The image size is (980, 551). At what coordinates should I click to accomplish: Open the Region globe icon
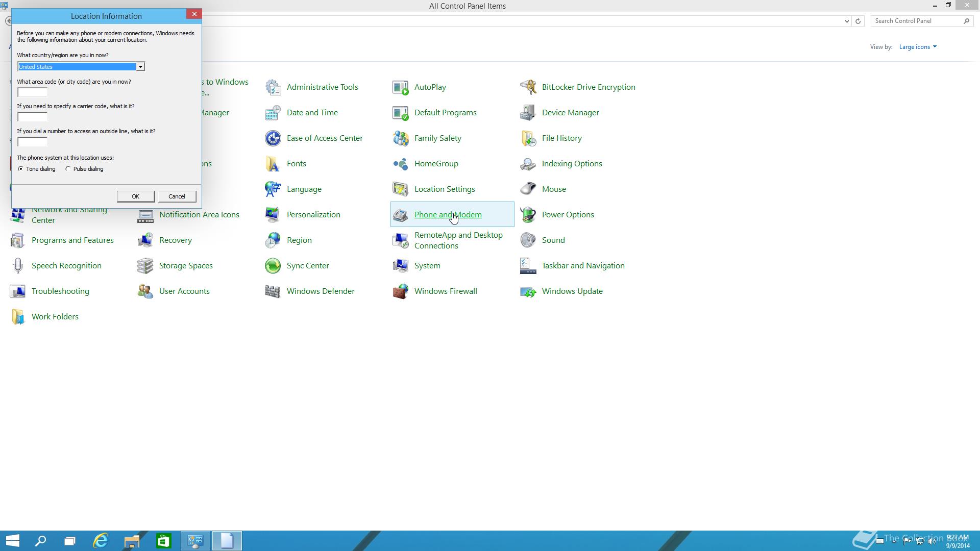(x=273, y=240)
